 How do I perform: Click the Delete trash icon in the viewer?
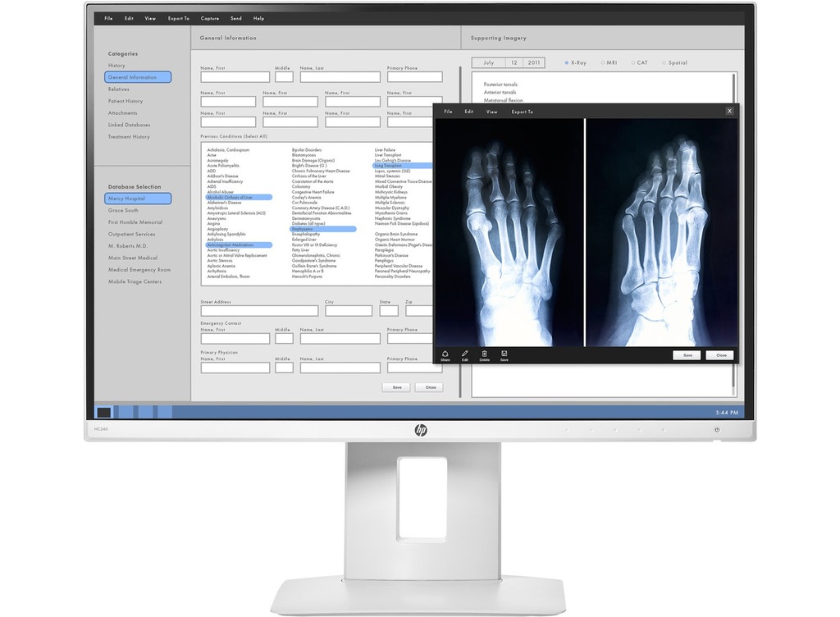pyautogui.click(x=484, y=354)
